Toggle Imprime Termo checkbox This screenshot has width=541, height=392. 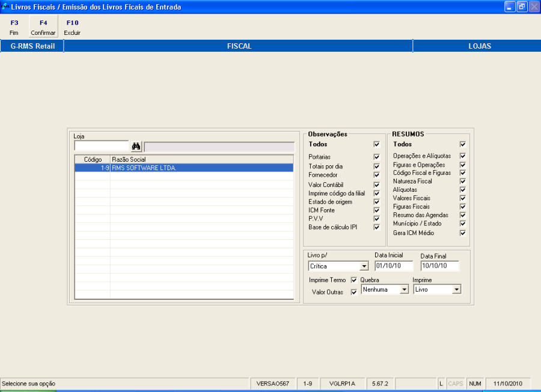pos(353,280)
